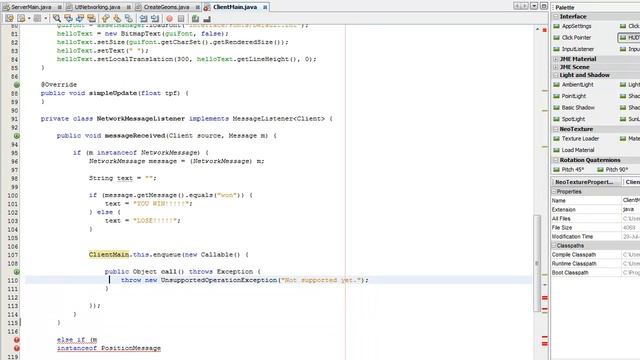Click the Last Edit toolbar icon

[x=9, y=18]
